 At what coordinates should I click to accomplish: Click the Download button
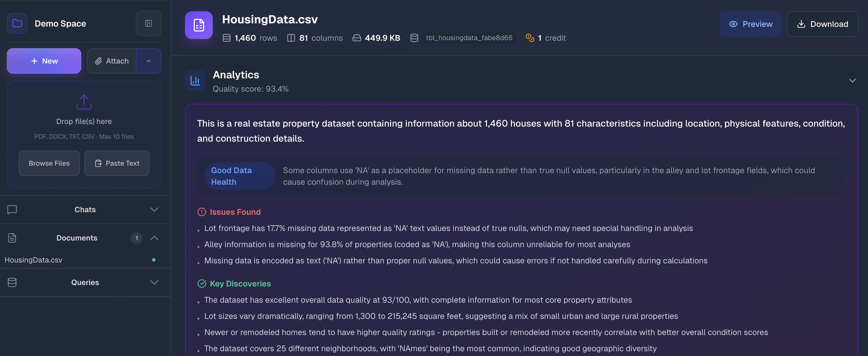point(822,24)
